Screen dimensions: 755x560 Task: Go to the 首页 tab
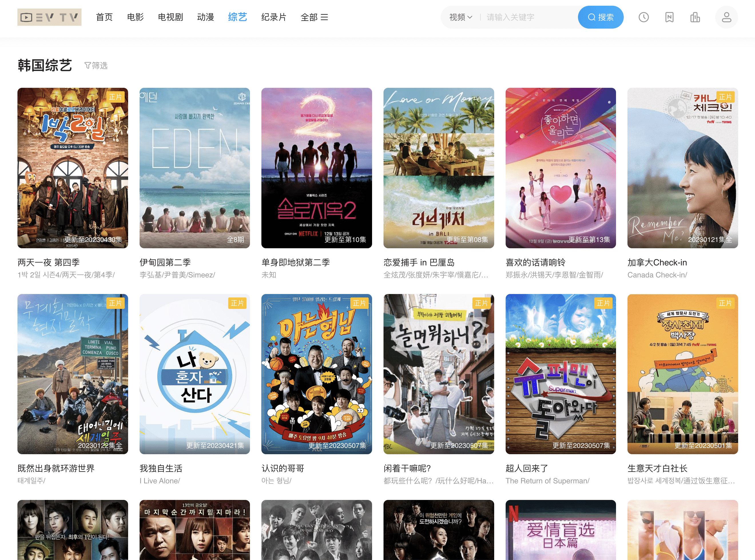pyautogui.click(x=104, y=17)
